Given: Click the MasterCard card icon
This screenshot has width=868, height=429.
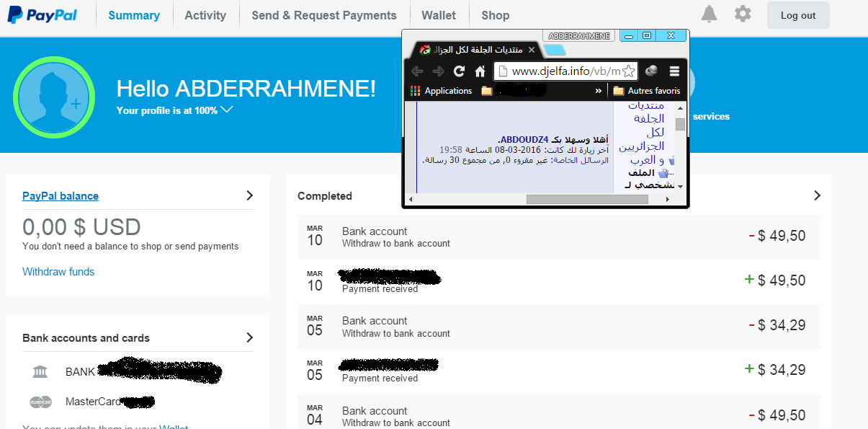Looking at the screenshot, I should pyautogui.click(x=40, y=402).
